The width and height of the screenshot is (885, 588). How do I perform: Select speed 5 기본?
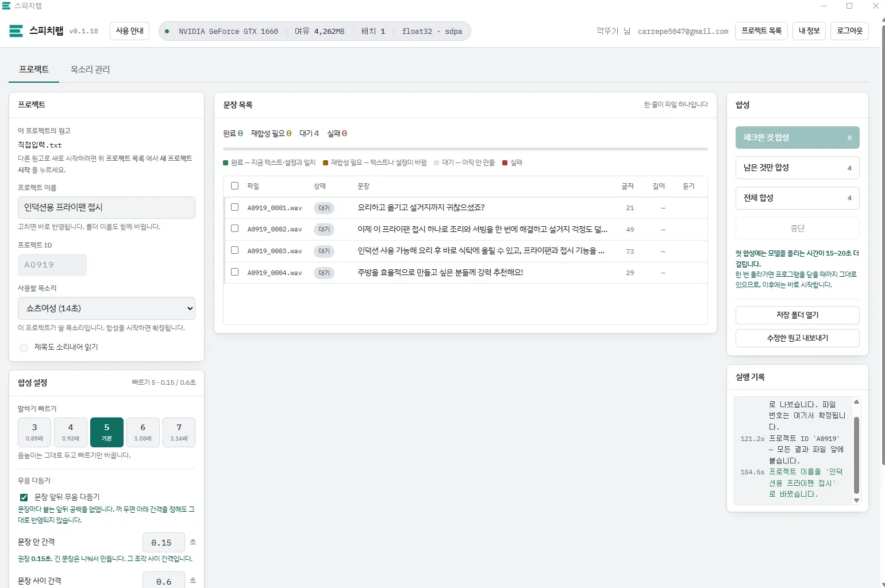pos(107,432)
